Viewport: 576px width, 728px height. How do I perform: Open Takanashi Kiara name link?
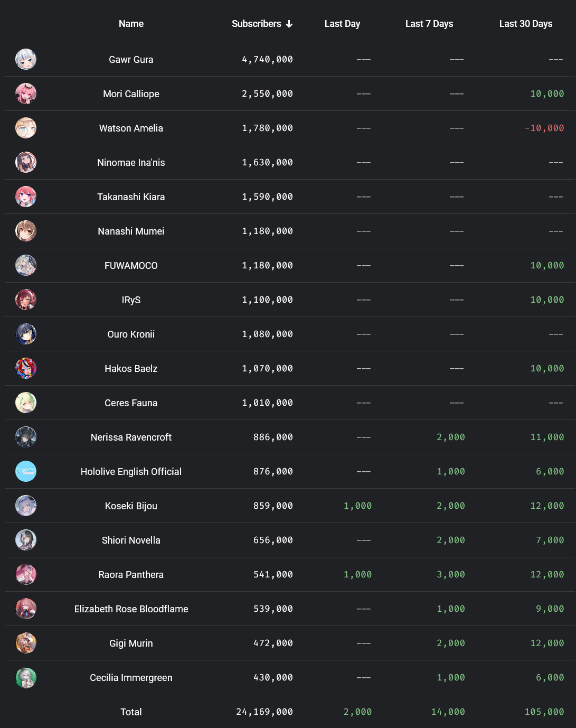(x=131, y=197)
